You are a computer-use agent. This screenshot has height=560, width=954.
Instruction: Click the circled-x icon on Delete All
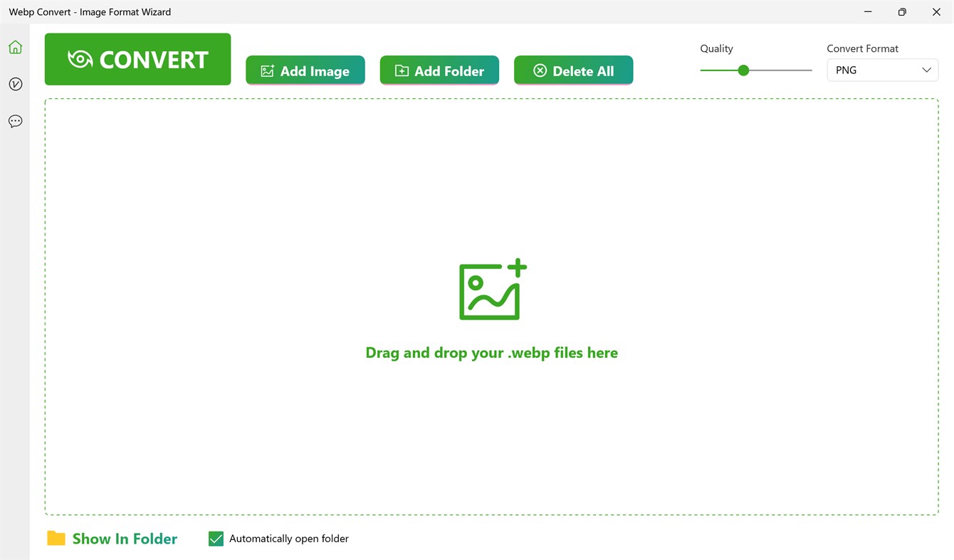(539, 70)
